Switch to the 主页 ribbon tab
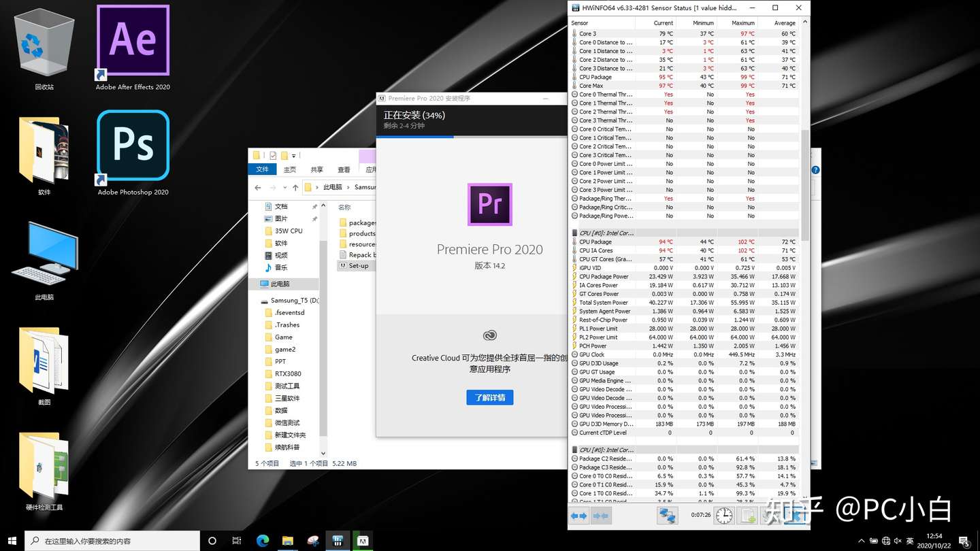This screenshot has width=980, height=551. tap(290, 169)
